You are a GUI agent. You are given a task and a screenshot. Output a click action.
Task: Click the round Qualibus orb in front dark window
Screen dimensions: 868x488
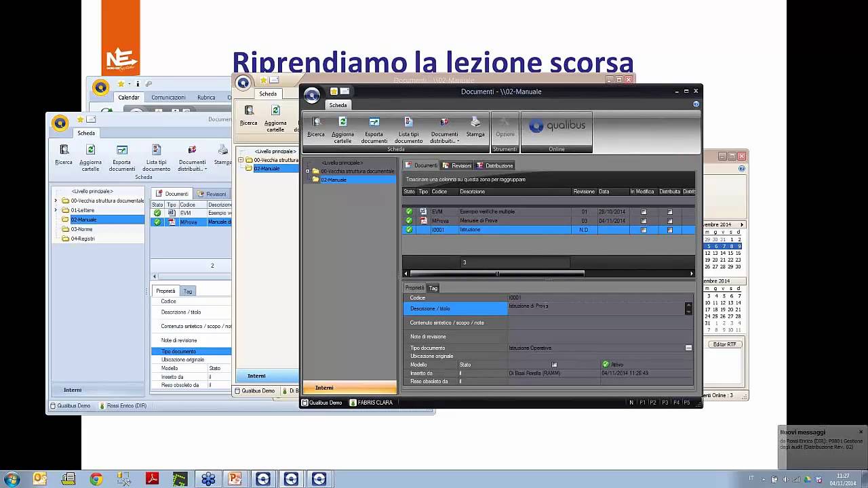(312, 95)
